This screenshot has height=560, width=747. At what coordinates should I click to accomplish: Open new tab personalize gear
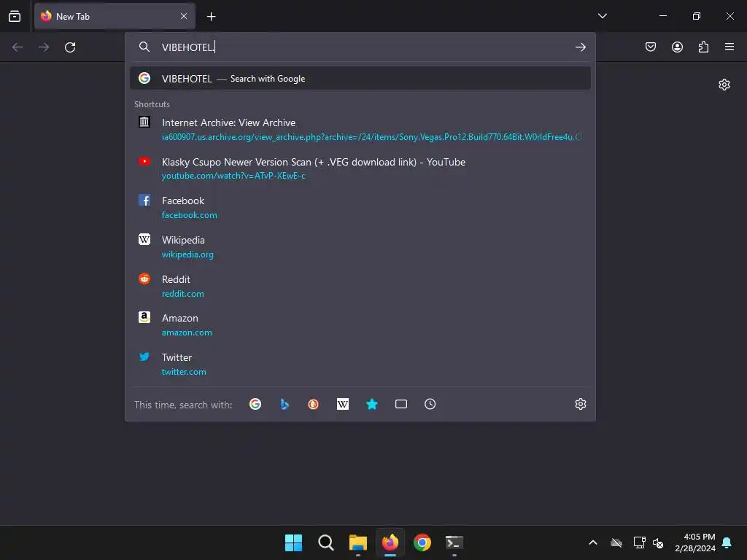pyautogui.click(x=724, y=85)
